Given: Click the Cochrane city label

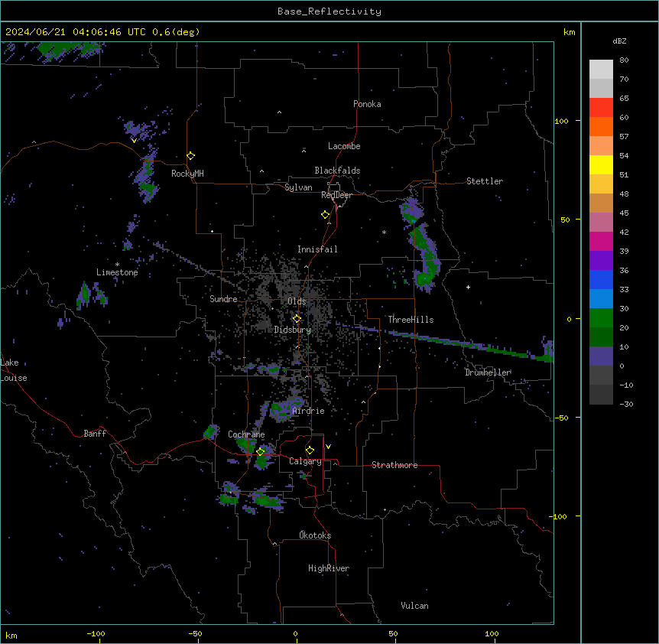Looking at the screenshot, I should (246, 434).
